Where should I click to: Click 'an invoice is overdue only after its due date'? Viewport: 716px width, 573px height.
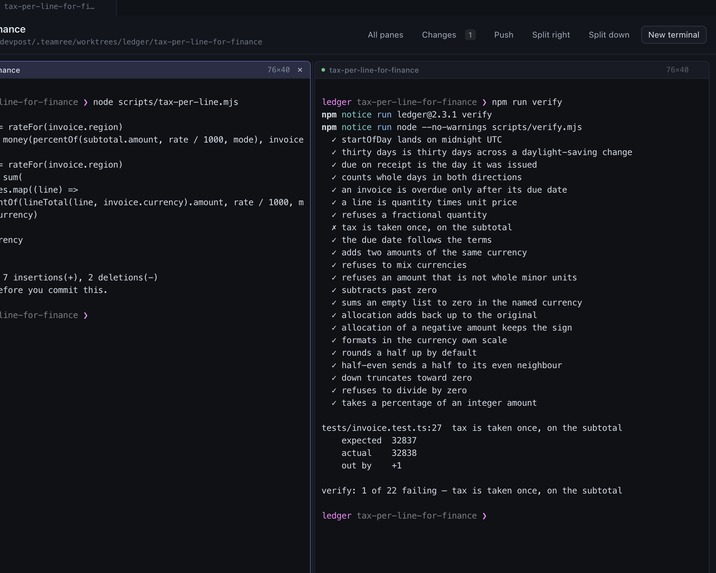click(x=449, y=190)
